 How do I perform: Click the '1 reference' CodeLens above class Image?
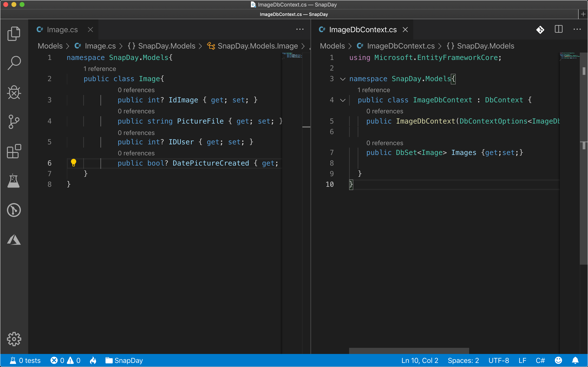click(100, 69)
